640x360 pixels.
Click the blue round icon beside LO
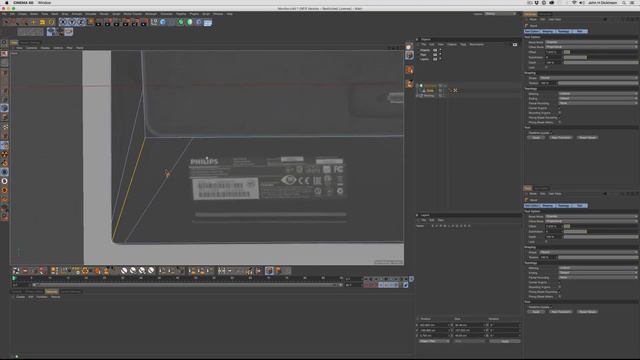pyautogui.click(x=163, y=22)
